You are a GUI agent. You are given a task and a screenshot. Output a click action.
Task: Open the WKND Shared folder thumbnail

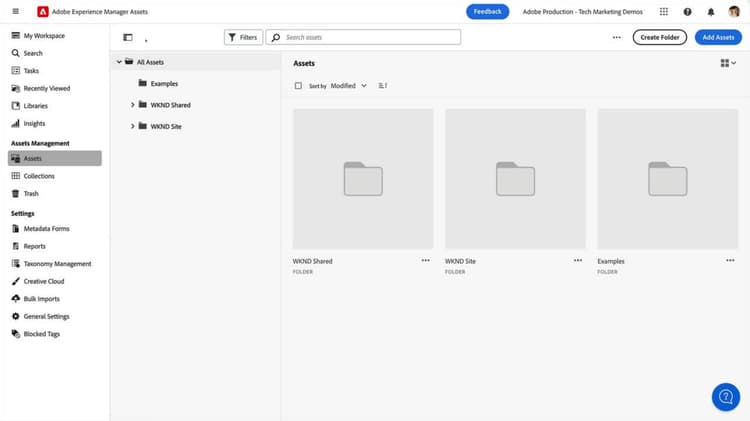[x=363, y=179]
